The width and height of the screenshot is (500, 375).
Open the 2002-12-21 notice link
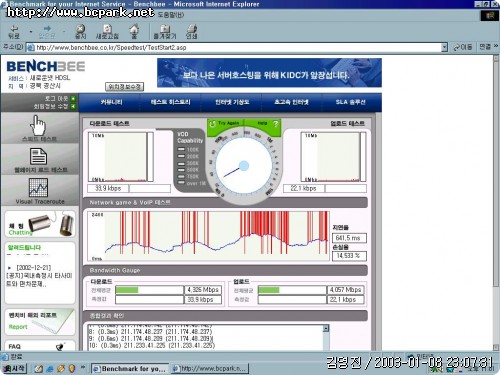(40, 276)
